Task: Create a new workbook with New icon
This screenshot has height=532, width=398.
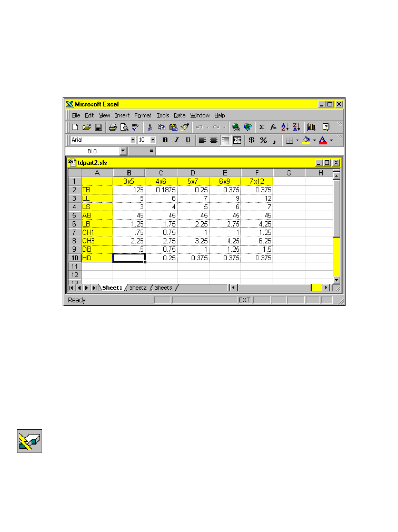Action: [x=75, y=127]
